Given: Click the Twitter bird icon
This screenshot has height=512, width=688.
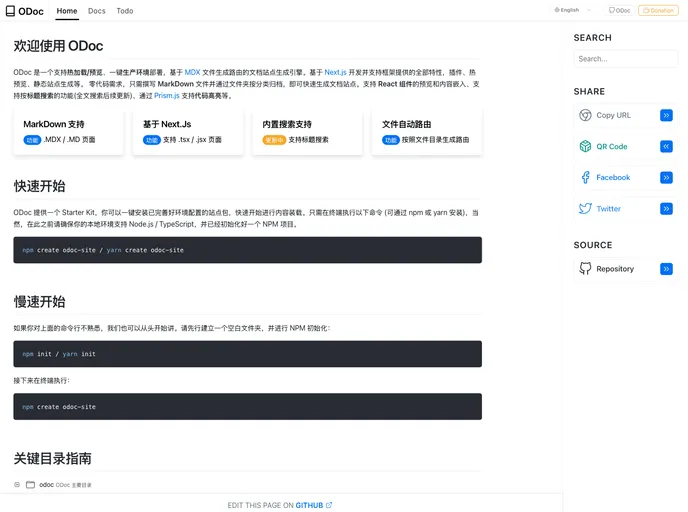Looking at the screenshot, I should point(585,208).
